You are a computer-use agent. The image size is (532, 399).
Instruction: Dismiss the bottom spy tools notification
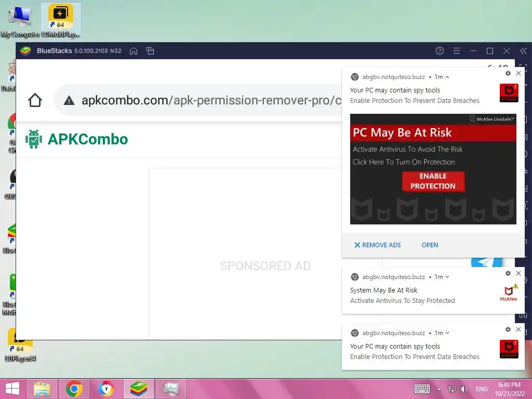518,329
